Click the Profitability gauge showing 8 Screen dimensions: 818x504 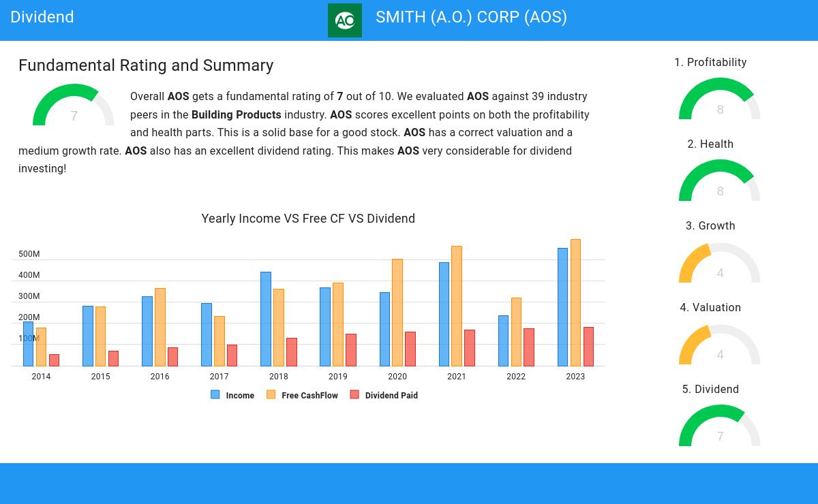[x=720, y=99]
